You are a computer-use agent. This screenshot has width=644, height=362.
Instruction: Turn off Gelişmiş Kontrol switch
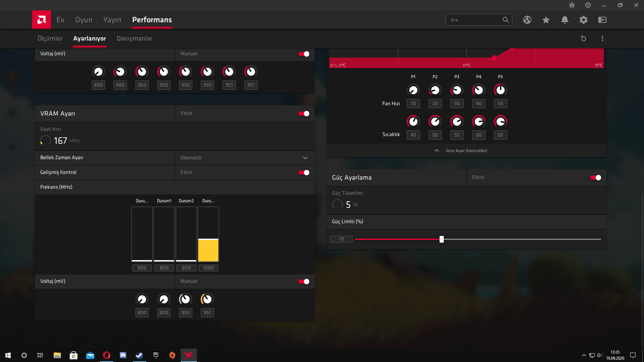click(304, 173)
